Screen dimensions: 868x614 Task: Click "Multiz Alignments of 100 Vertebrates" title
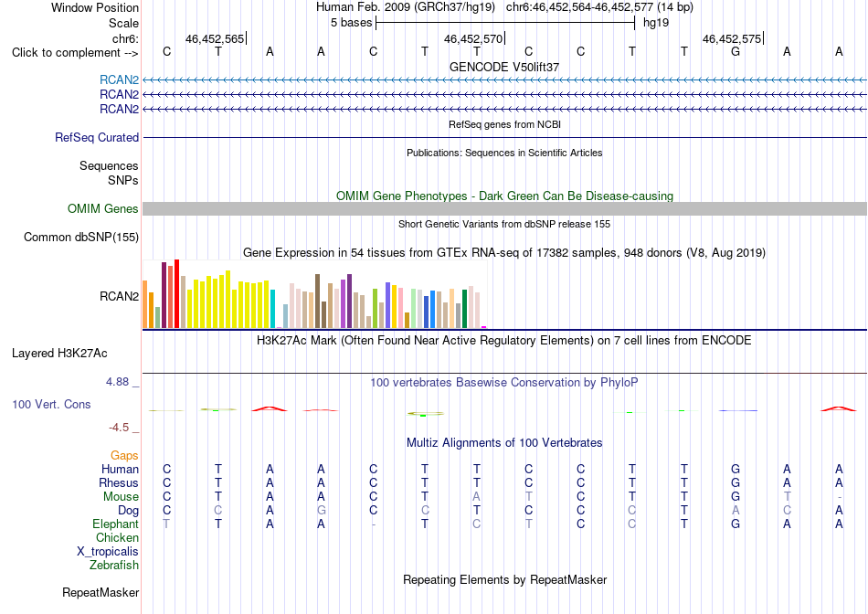click(x=504, y=443)
